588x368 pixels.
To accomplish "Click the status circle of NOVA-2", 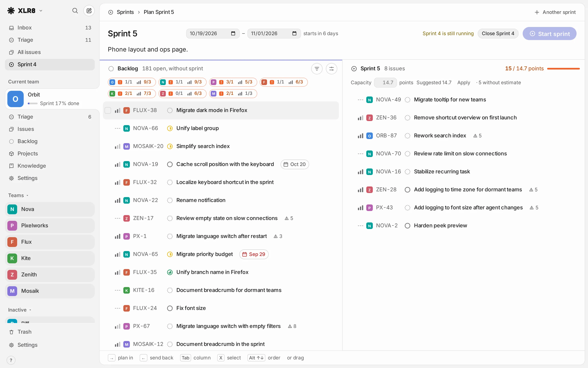I will [x=408, y=226].
